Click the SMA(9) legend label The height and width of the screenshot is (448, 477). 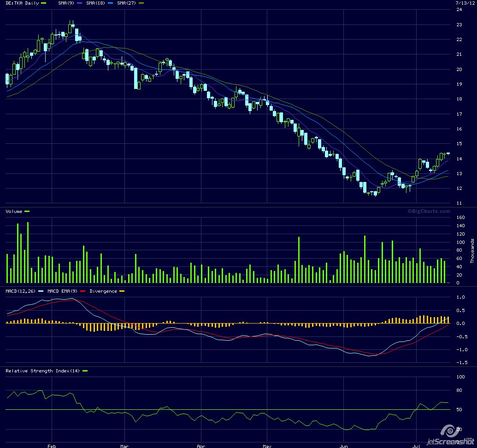[x=66, y=3]
